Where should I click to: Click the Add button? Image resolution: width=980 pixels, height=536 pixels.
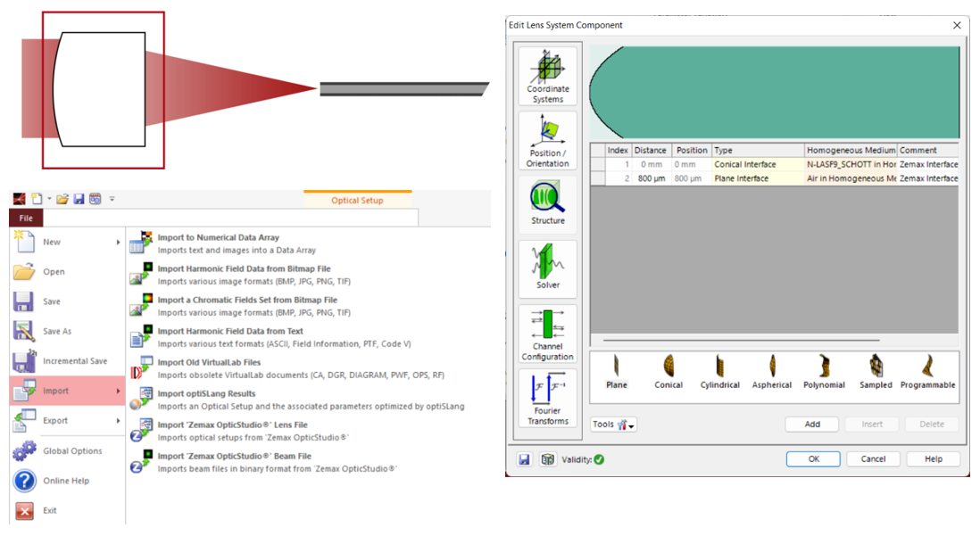point(812,425)
